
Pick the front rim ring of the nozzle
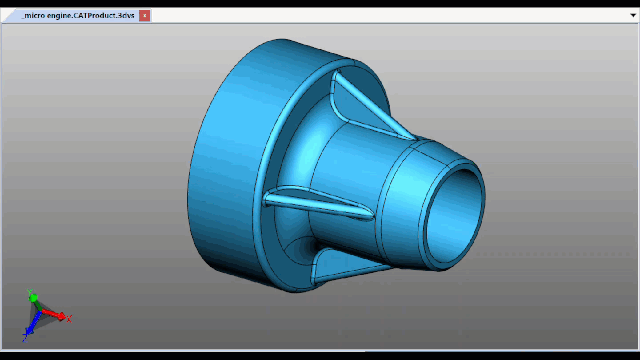454,214
